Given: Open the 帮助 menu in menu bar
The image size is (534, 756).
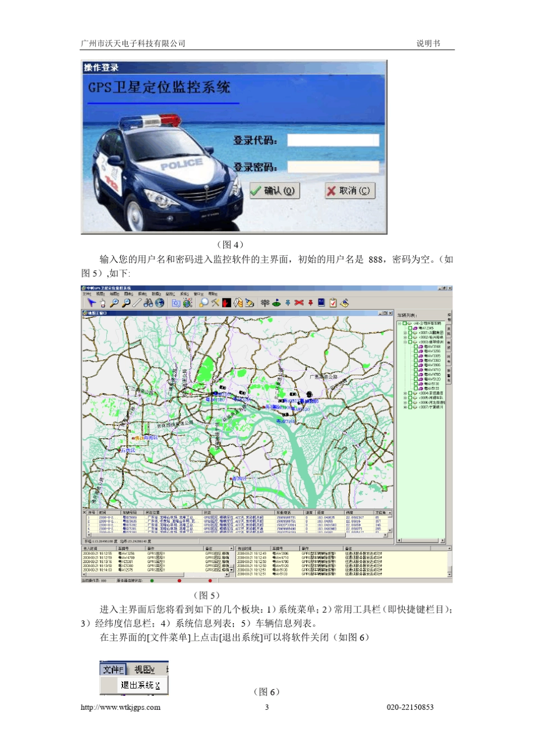Looking at the screenshot, I should 212,294.
